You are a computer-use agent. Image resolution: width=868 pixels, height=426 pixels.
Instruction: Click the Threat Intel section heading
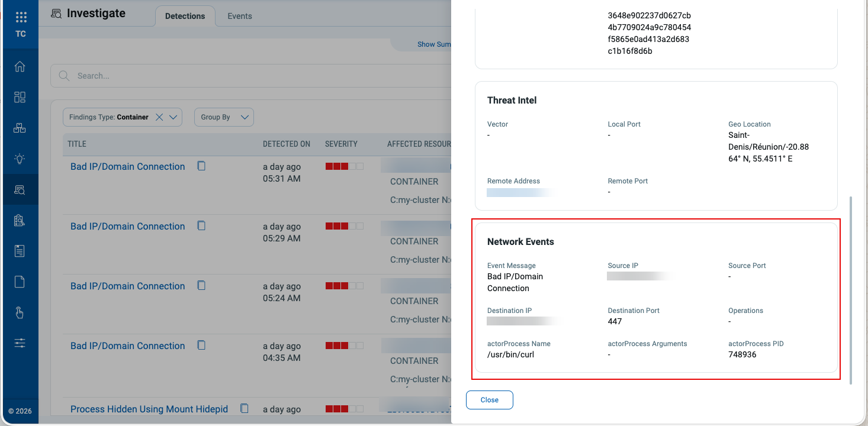[512, 101]
